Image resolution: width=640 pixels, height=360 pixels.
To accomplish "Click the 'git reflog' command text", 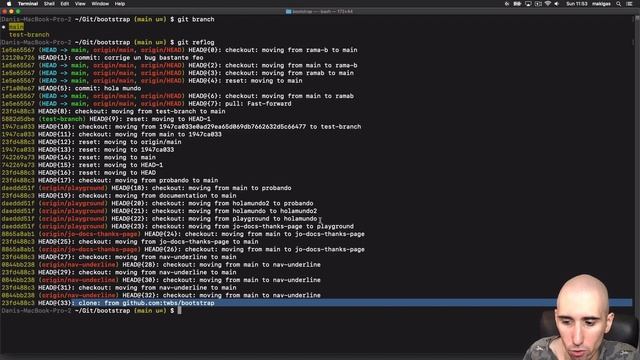I will [x=196, y=42].
